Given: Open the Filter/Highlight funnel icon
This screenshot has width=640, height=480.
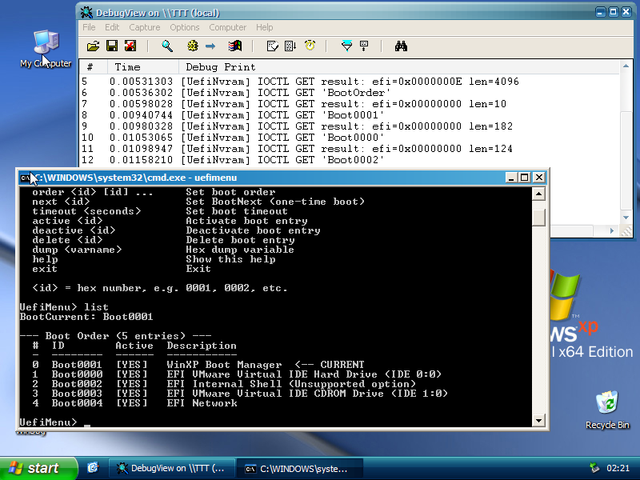Looking at the screenshot, I should coord(347,46).
